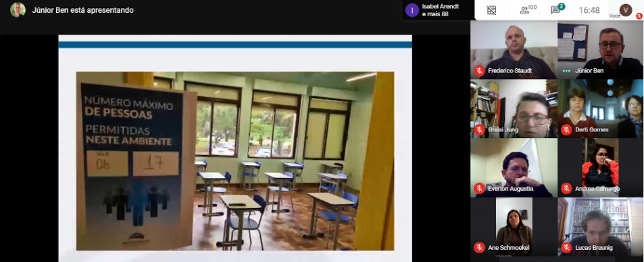This screenshot has height=262, width=644.
Task: Click the Isabel Arendt purple avatar
Action: point(412,10)
